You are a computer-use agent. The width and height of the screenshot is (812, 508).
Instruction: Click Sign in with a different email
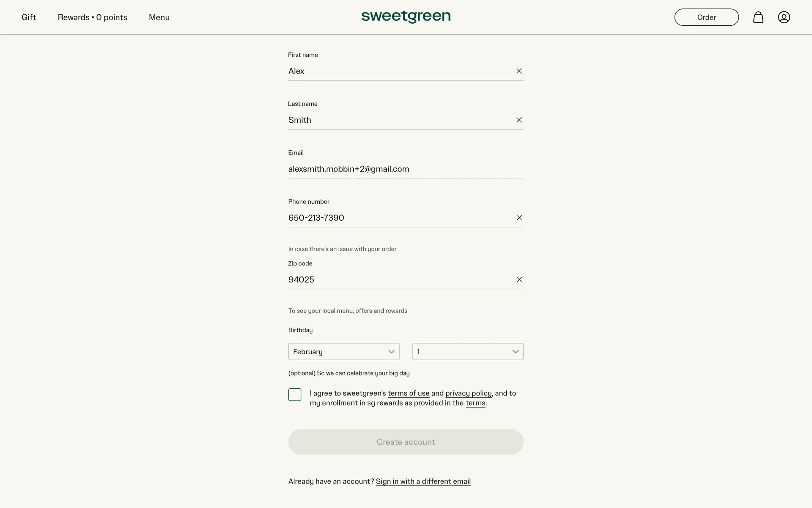click(x=423, y=481)
